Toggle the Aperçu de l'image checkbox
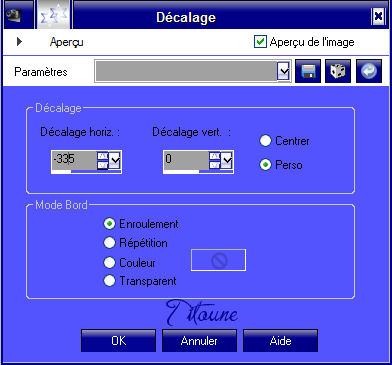The height and width of the screenshot is (365, 392). [260, 42]
